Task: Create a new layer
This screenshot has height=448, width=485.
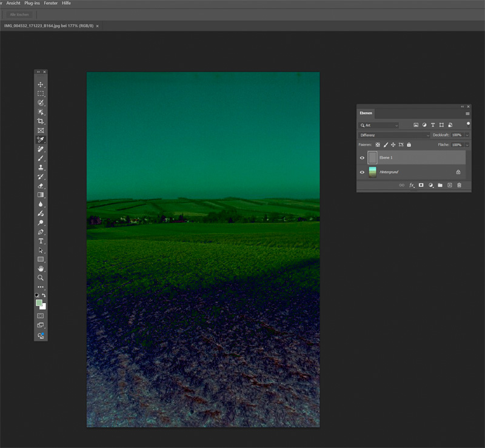Action: [x=450, y=185]
